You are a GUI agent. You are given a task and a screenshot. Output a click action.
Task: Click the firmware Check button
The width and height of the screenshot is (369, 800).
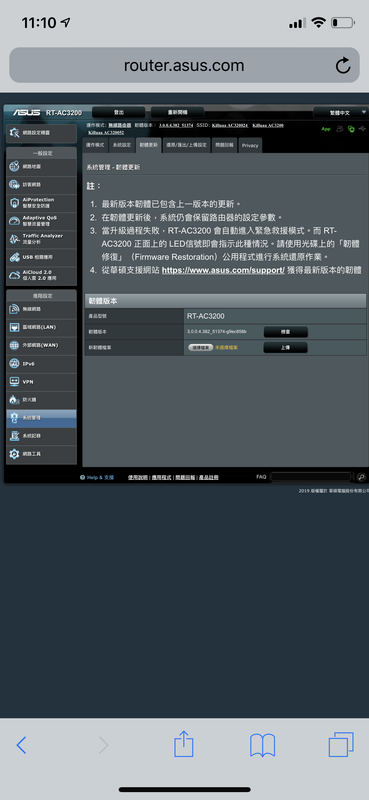[285, 332]
